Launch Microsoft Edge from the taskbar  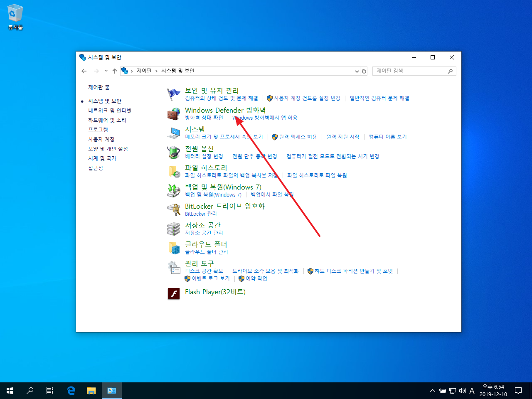(71, 390)
